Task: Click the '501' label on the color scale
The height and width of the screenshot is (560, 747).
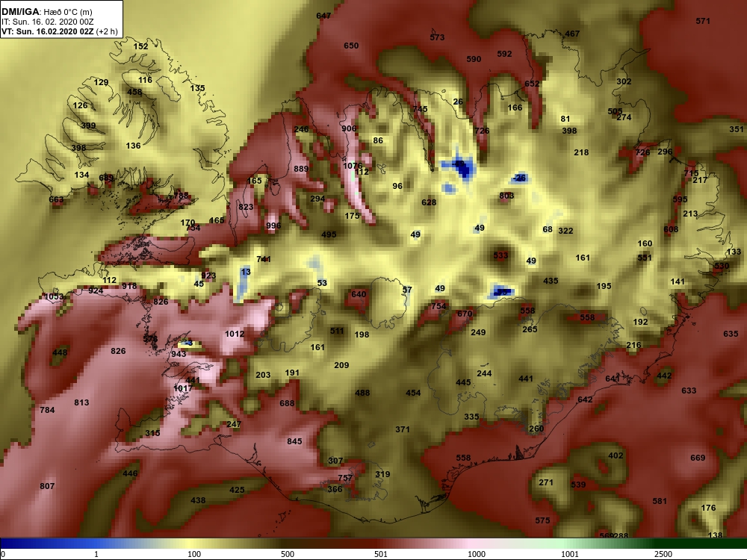Action: pyautogui.click(x=381, y=554)
